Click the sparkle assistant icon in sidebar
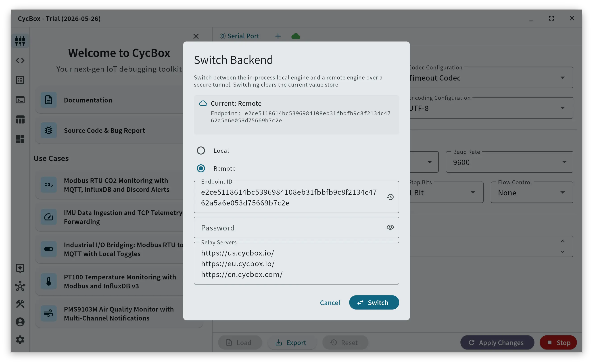Viewport: 593px width, 364px height. [x=20, y=268]
